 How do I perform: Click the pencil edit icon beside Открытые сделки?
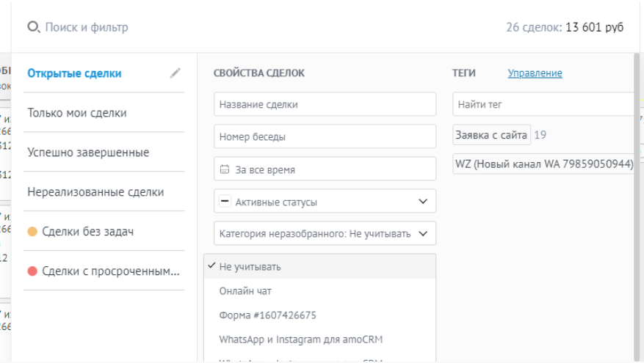pos(175,73)
